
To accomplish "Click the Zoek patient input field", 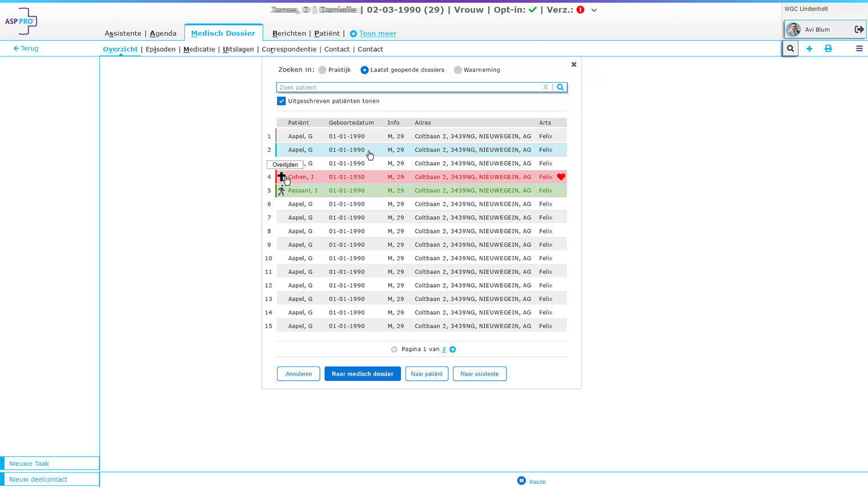I will [x=408, y=87].
